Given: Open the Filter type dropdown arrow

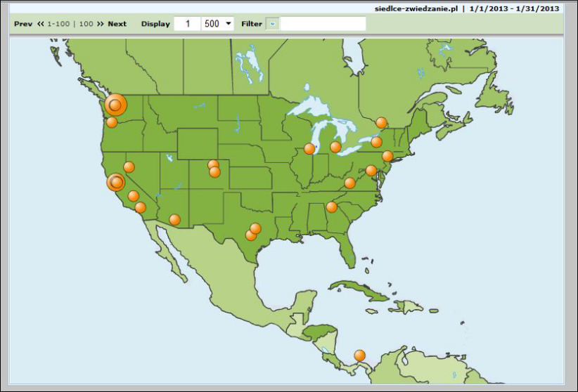Looking at the screenshot, I should point(272,24).
